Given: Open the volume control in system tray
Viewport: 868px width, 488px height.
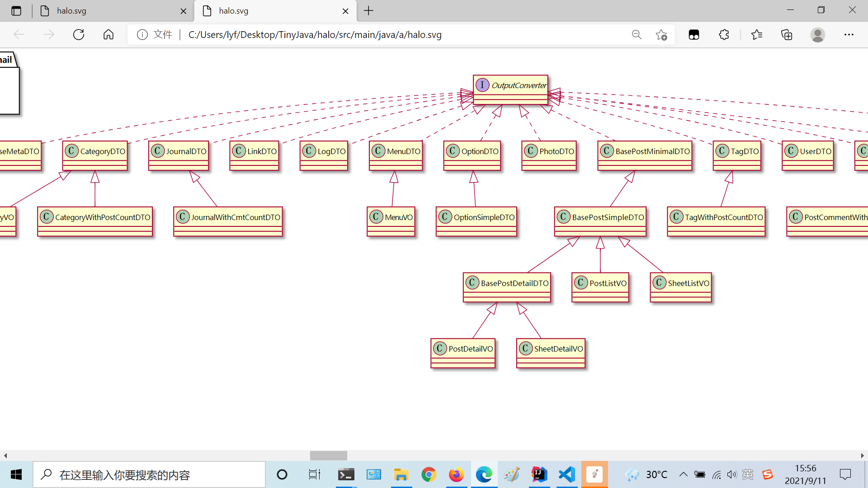Looking at the screenshot, I should click(732, 474).
